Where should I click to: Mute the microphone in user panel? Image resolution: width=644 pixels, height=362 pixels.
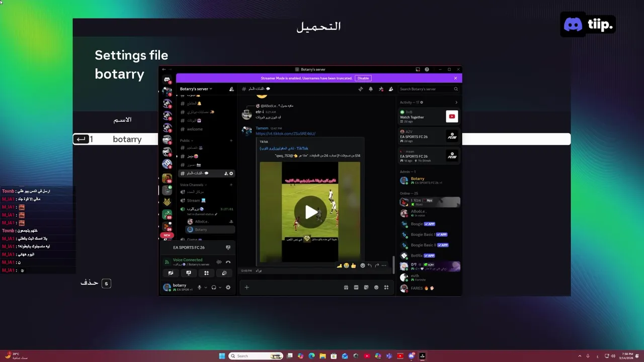[199, 288]
